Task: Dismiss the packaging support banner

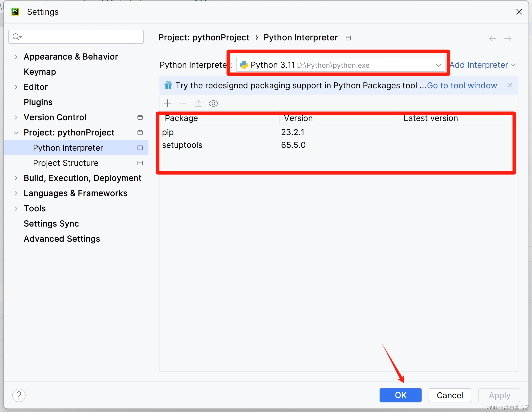Action: 510,85
